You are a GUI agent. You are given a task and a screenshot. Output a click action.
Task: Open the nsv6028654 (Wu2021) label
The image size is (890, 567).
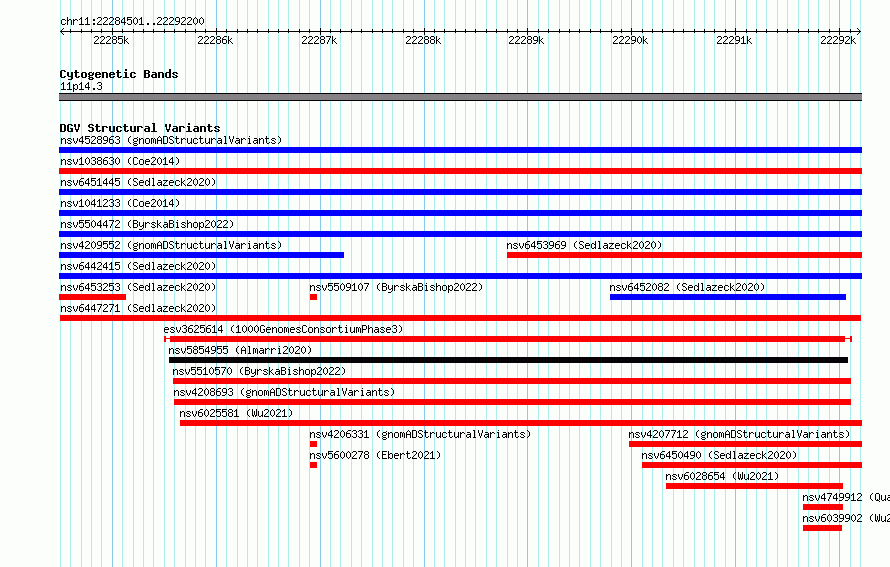pyautogui.click(x=722, y=476)
